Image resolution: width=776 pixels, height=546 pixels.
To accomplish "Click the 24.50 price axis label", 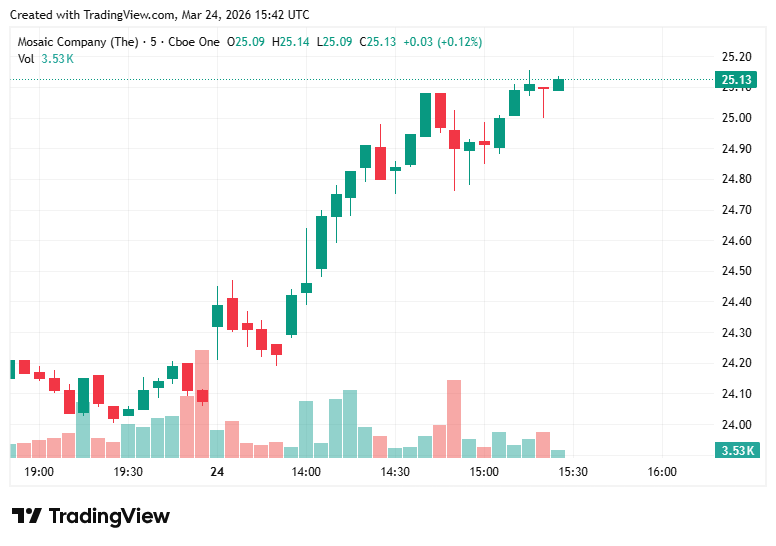I will click(736, 271).
